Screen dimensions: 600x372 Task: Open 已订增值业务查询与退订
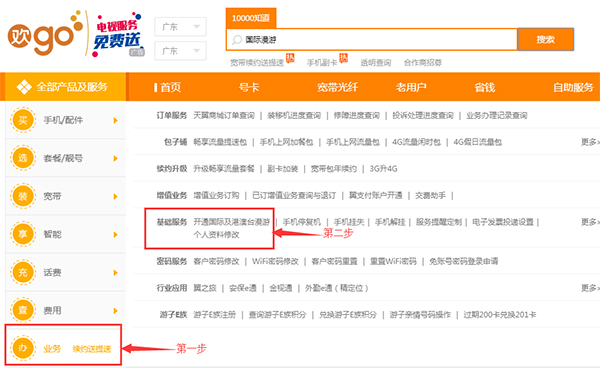click(x=294, y=195)
